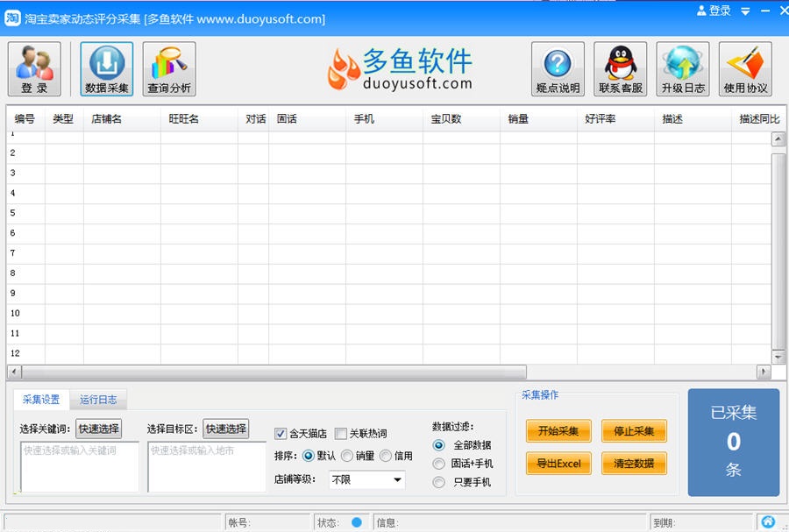Click 快速选择 next to 选择目标区

click(x=226, y=429)
